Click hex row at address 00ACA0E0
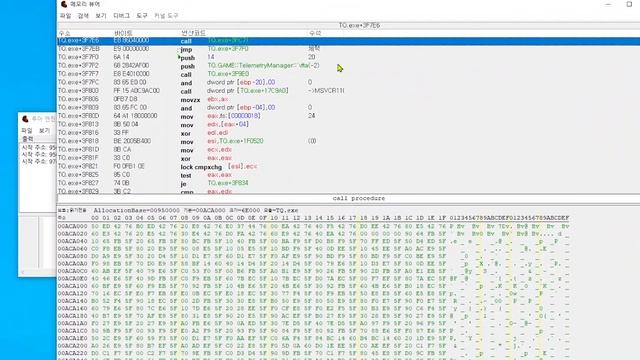 tap(313, 278)
